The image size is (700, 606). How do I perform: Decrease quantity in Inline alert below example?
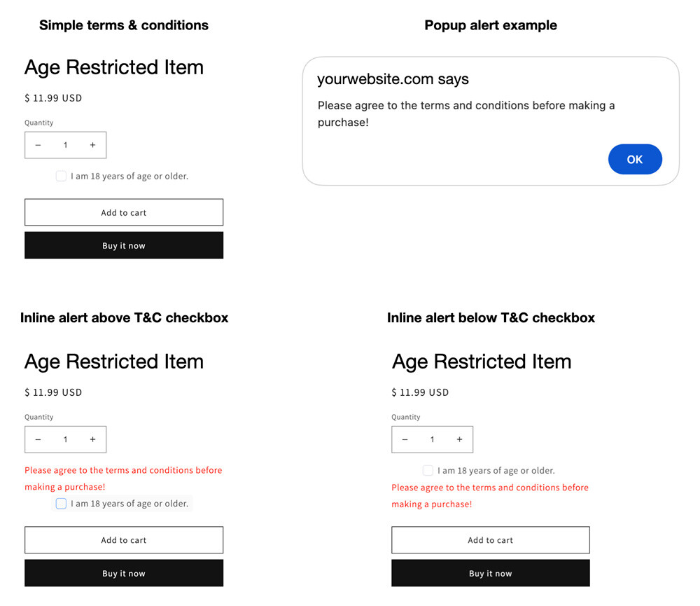pos(405,439)
